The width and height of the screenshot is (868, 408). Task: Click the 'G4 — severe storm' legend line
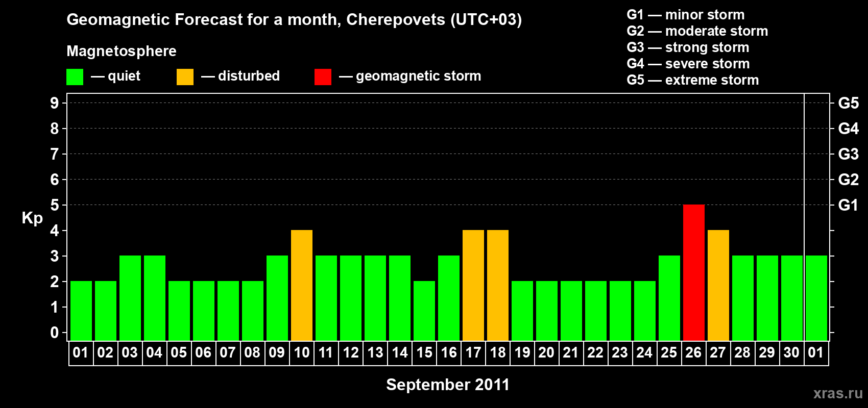[x=688, y=64]
